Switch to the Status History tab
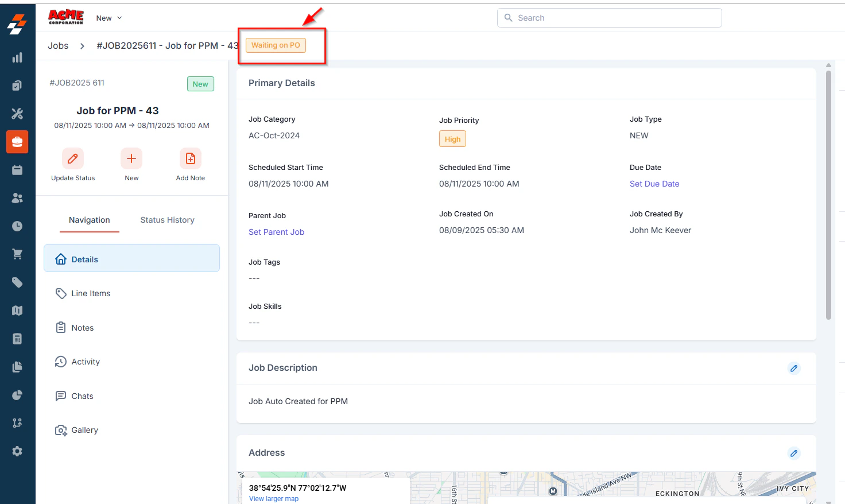Screen dimensions: 845x504 (x=168, y=220)
